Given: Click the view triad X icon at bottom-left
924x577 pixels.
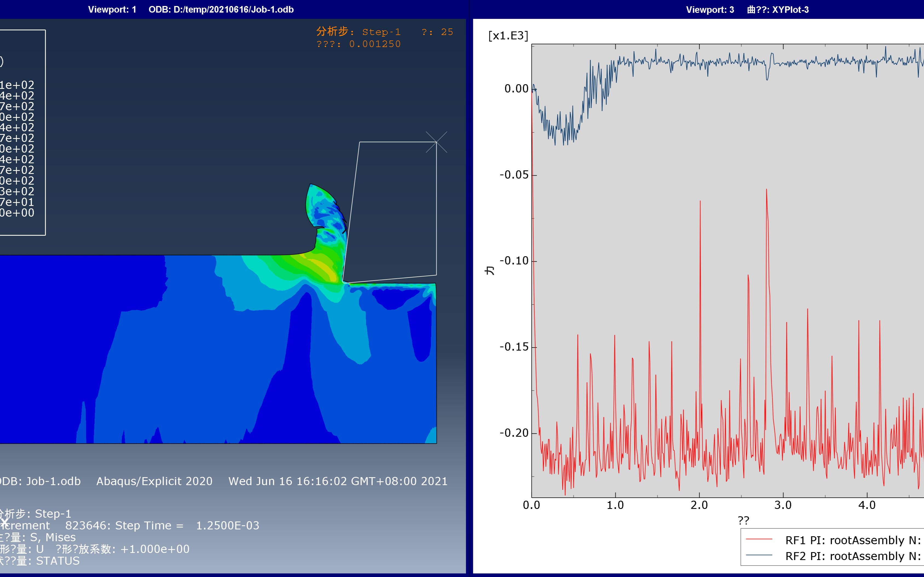Looking at the screenshot, I should 5,522.
